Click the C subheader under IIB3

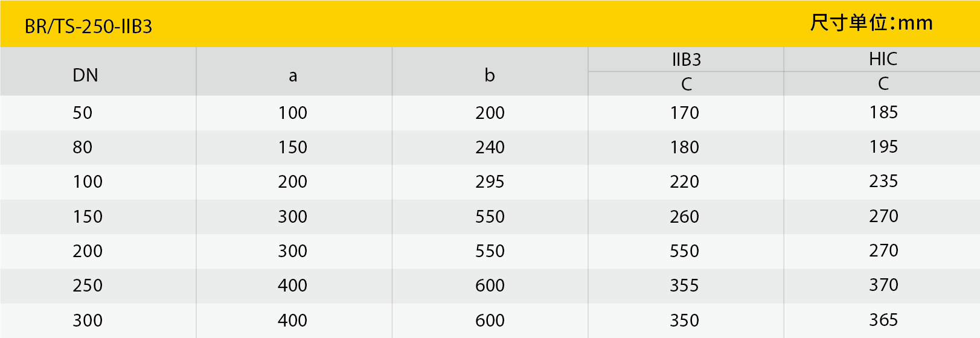coord(686,84)
